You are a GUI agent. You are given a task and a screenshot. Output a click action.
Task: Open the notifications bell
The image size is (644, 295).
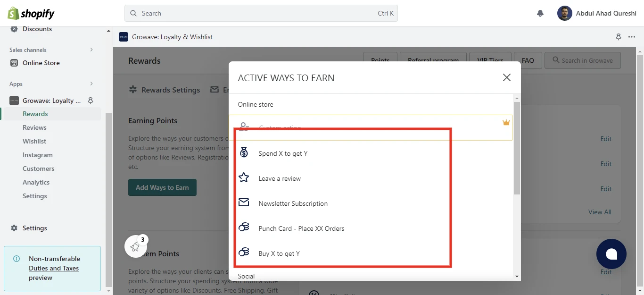540,13
